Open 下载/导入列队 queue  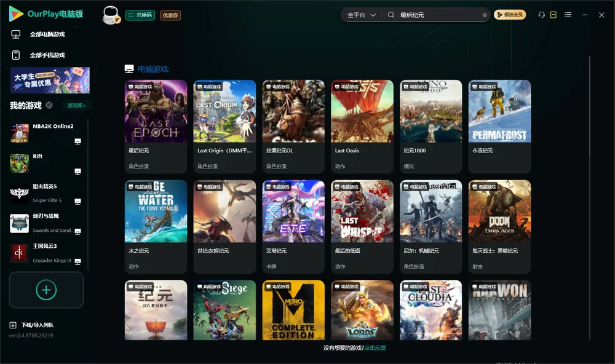point(38,325)
